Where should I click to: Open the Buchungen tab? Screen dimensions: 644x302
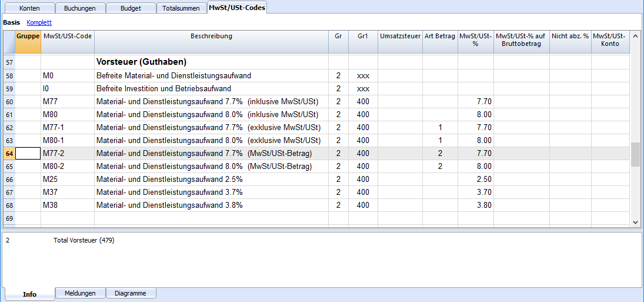point(80,8)
